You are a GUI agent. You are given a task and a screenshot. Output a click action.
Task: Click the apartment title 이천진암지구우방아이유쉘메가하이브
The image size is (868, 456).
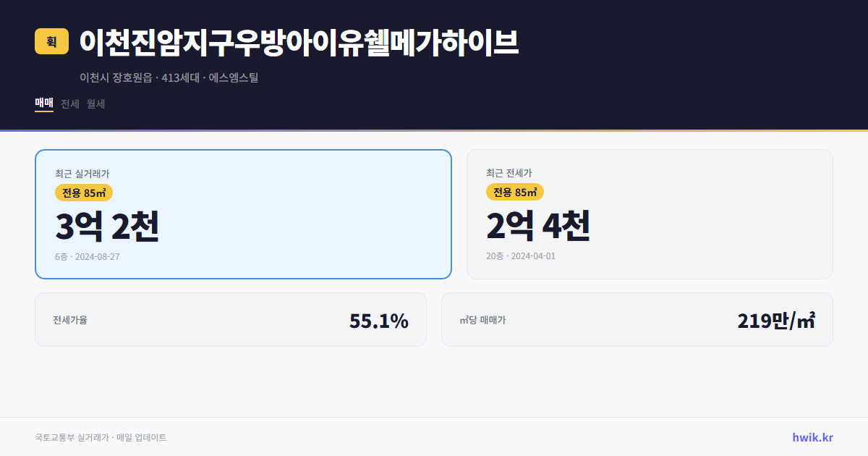point(299,43)
